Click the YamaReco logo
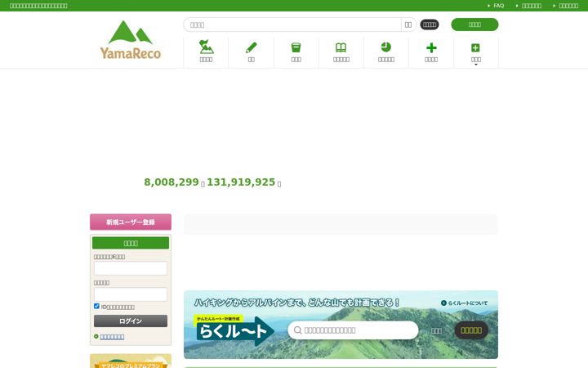The image size is (588, 368). pyautogui.click(x=130, y=40)
